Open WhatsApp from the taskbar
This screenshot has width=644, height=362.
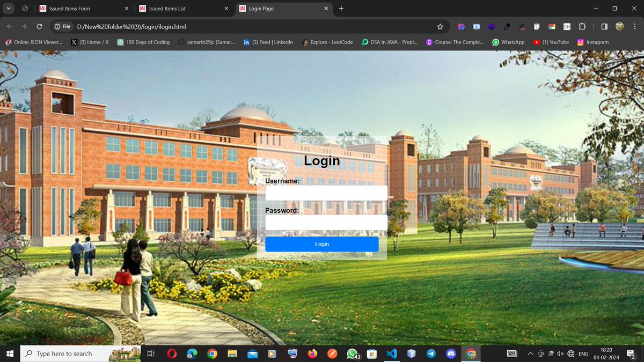(x=353, y=353)
